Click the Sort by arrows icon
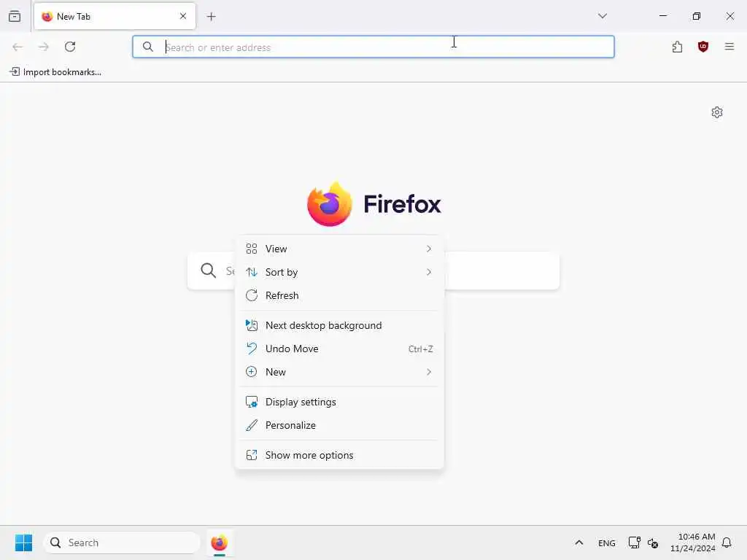Screen dimensions: 747x560 (252, 273)
